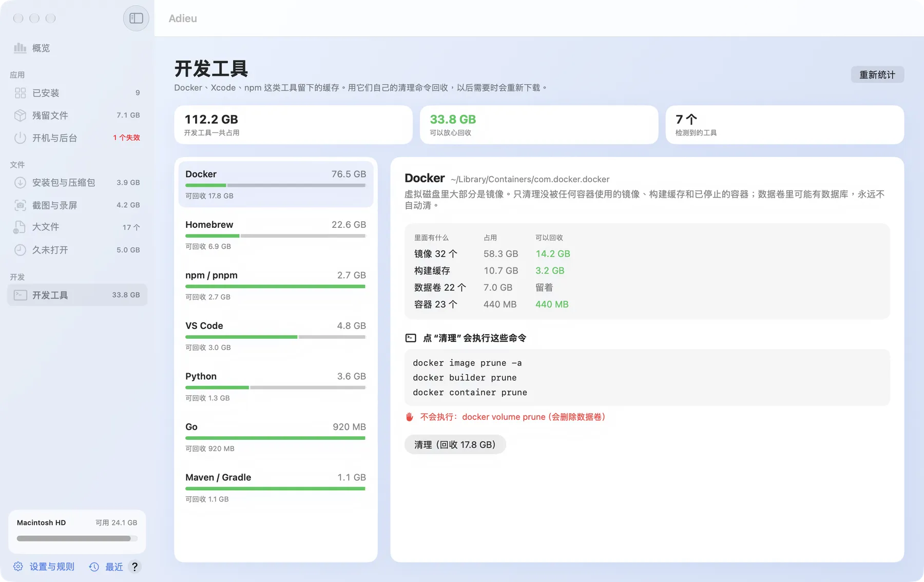Click the terminal icon beside 点"清理"会执行这些命令

pos(411,338)
